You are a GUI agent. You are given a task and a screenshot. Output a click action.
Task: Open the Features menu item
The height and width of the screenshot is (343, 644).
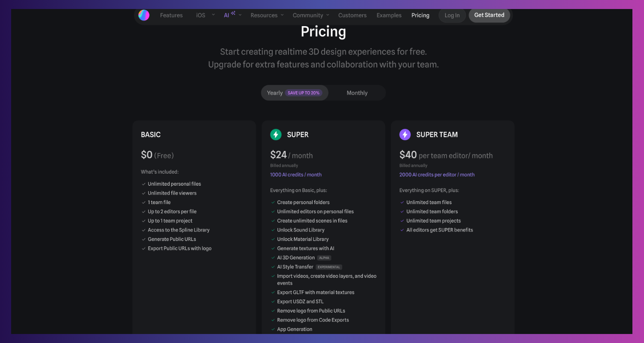coord(171,15)
